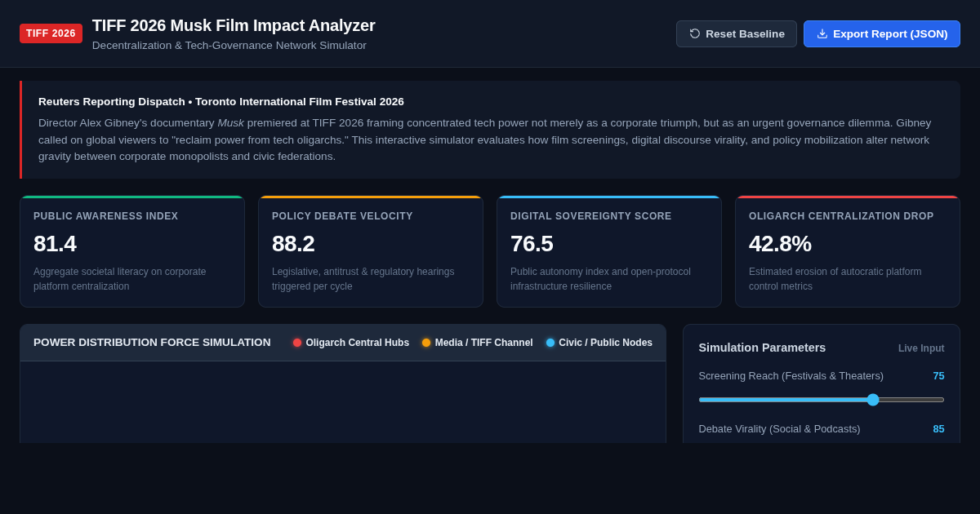Select the Policy Debate Velocity card
The width and height of the screenshot is (980, 514).
click(x=371, y=251)
